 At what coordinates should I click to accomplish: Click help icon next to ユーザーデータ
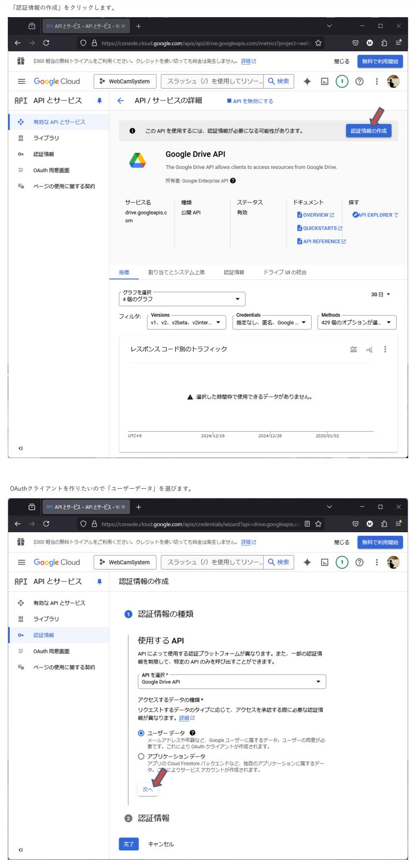pyautogui.click(x=193, y=733)
